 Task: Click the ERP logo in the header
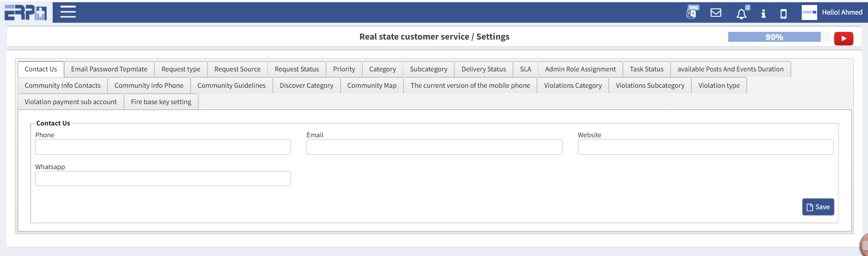(26, 12)
